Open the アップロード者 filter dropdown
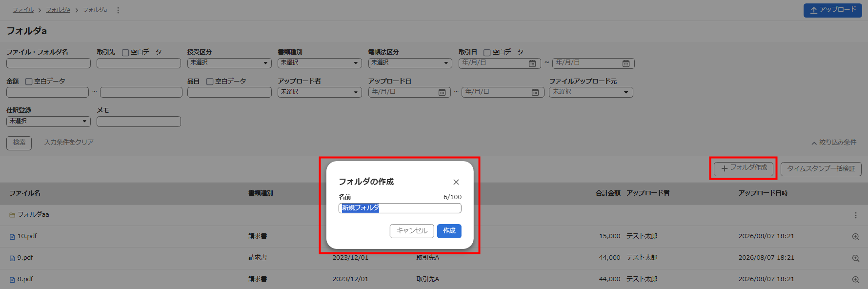 (320, 92)
